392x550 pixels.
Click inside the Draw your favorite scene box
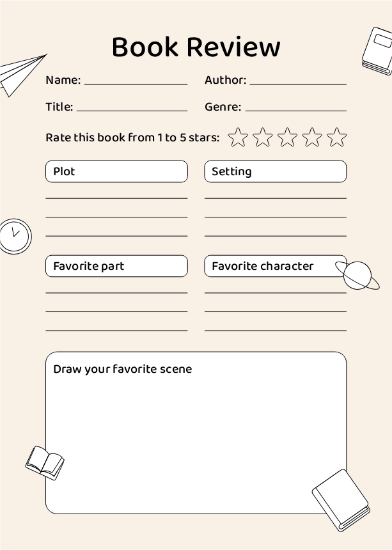click(x=196, y=435)
